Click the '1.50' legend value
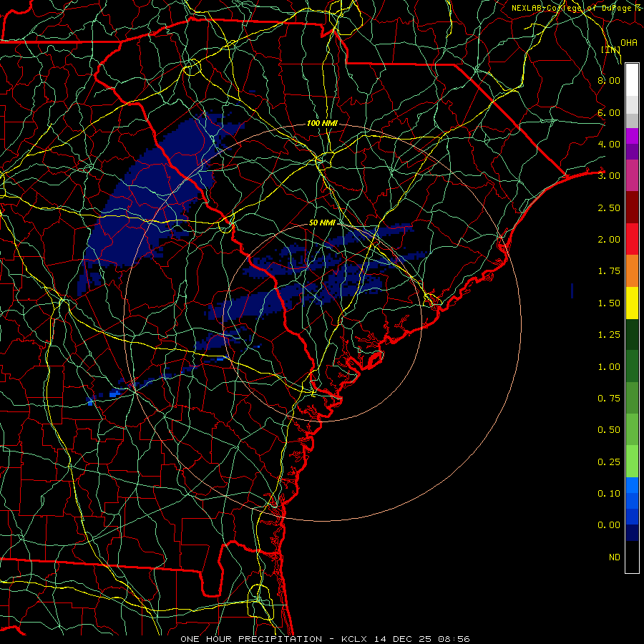The height and width of the screenshot is (644, 644). (x=609, y=303)
